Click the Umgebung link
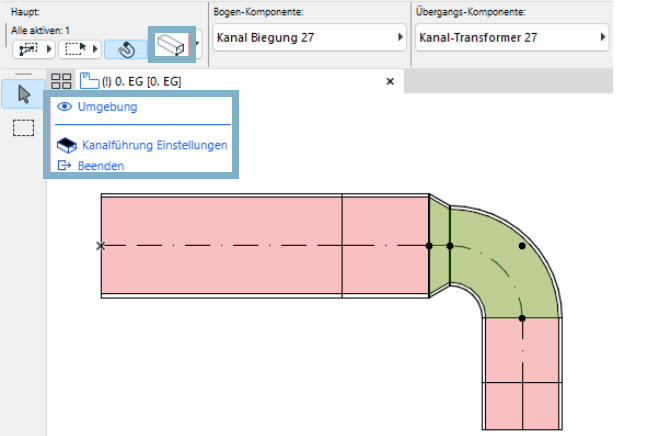 click(107, 107)
